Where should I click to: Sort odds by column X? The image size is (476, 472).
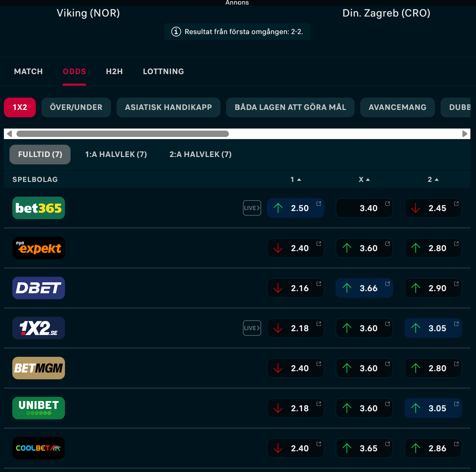(x=364, y=179)
